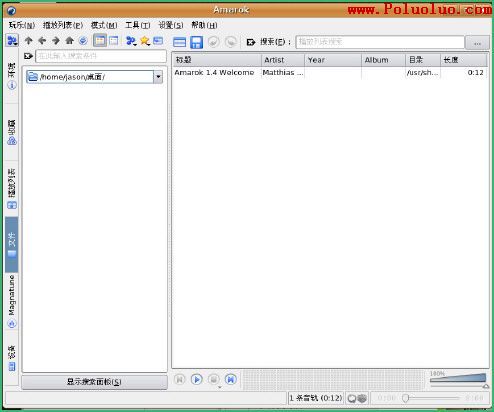
Task: Open the help menu (H)
Action: point(204,25)
